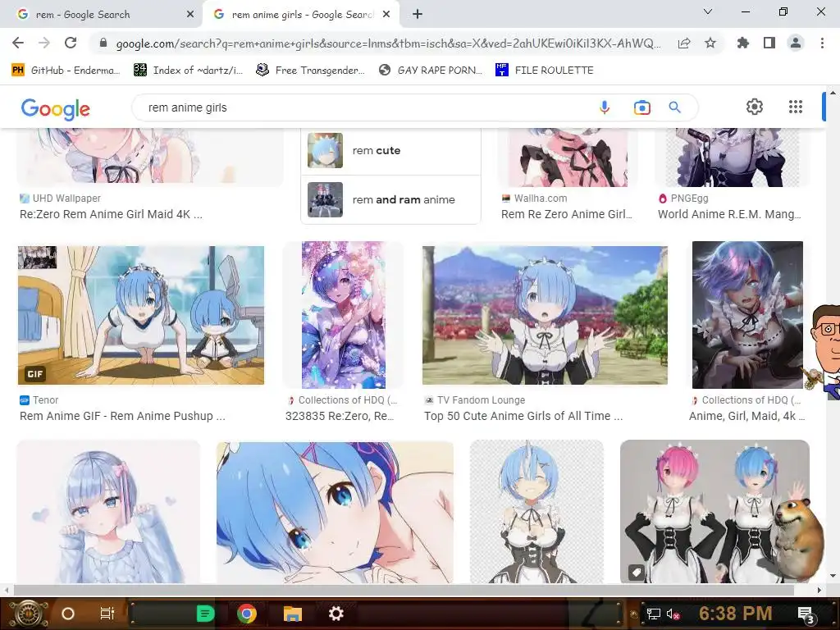Open the FILE ROULETTE bookmark
The width and height of the screenshot is (840, 630).
pyautogui.click(x=545, y=71)
